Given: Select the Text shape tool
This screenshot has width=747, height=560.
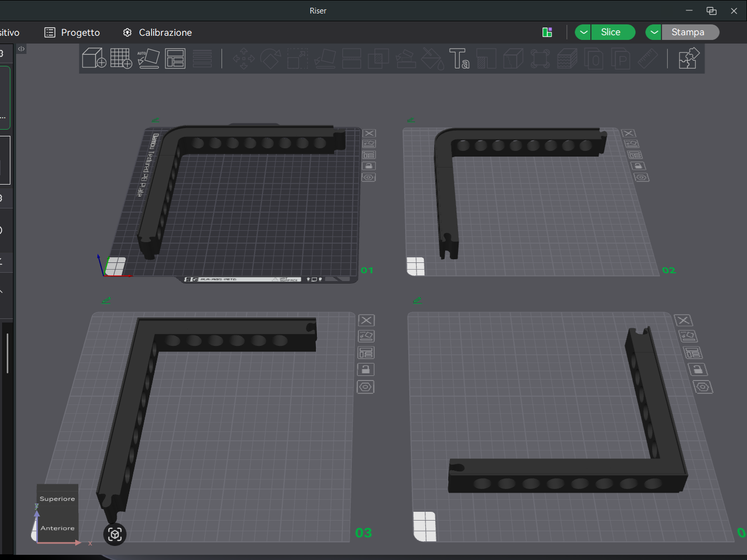Looking at the screenshot, I should pyautogui.click(x=460, y=59).
